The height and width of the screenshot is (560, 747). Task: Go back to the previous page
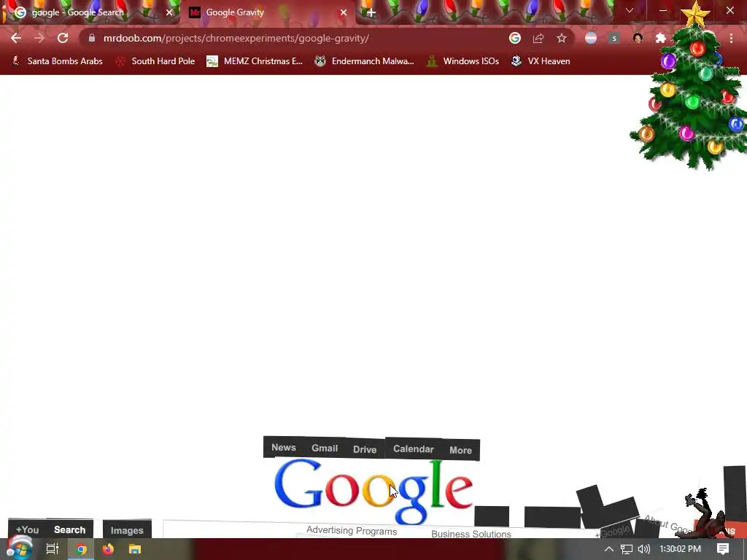tap(16, 38)
